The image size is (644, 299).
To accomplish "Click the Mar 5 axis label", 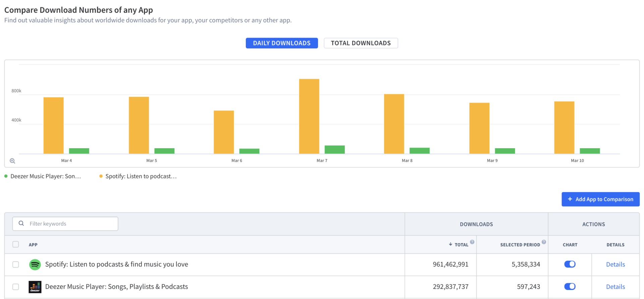I will point(152,161).
